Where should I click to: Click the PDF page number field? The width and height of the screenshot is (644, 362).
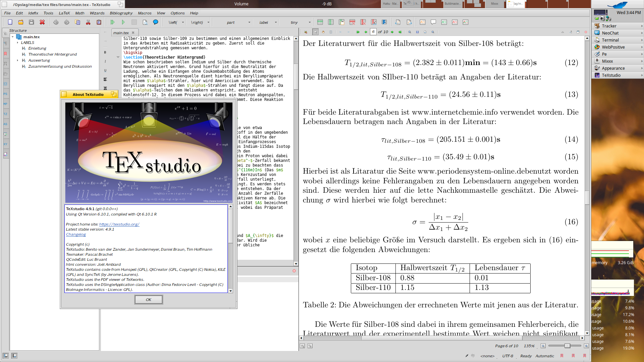pyautogui.click(x=373, y=32)
